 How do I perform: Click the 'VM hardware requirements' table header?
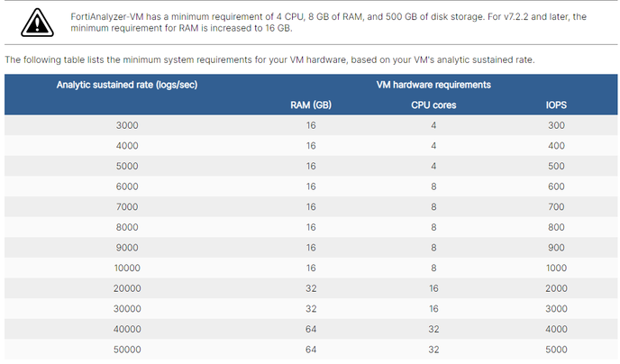click(433, 84)
